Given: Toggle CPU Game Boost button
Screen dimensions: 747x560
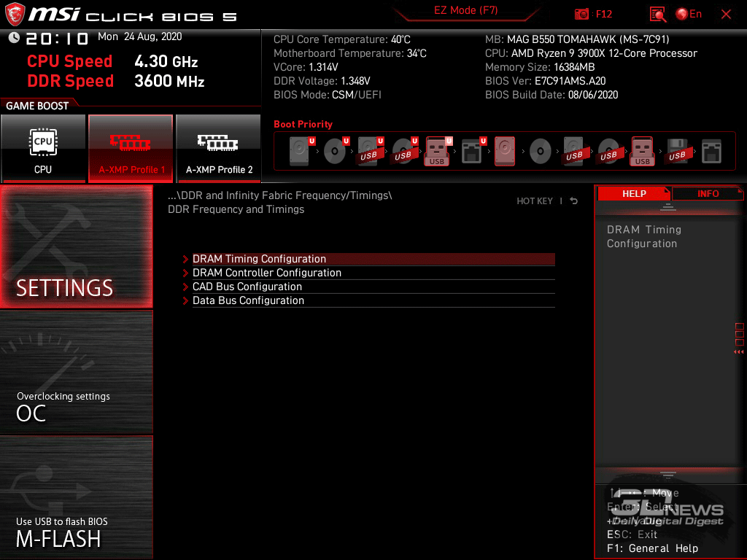Looking at the screenshot, I should tap(43, 148).
